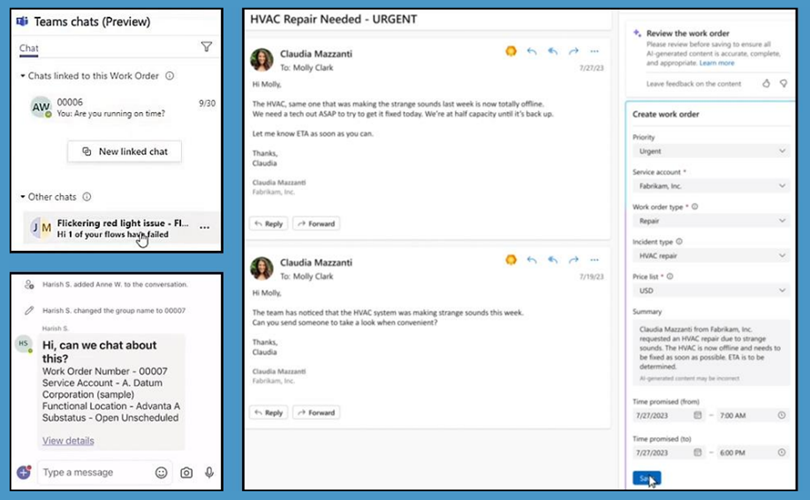Open Incident type dropdown showing HVAC repair
Viewport: 810px width, 500px height.
[711, 256]
